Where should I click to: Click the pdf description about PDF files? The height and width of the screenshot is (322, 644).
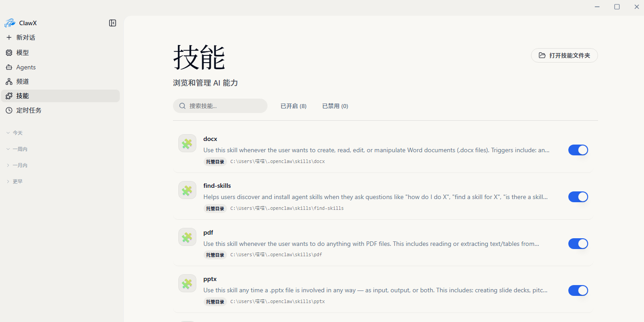[371, 244]
